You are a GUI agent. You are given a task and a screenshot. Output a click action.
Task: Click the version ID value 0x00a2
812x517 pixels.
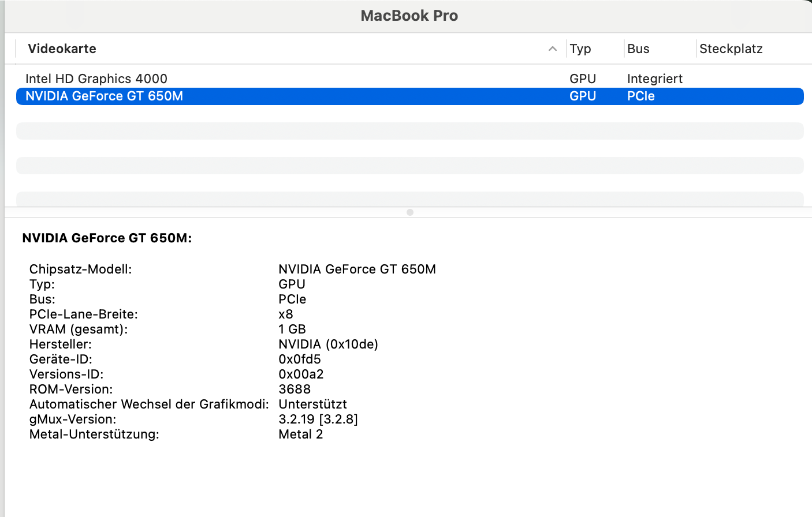point(301,374)
